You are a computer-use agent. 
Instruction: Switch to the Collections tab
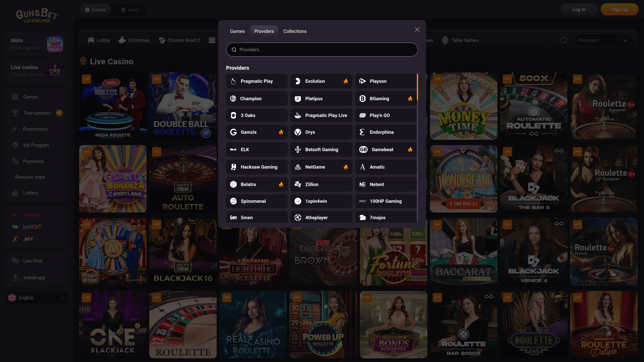295,31
